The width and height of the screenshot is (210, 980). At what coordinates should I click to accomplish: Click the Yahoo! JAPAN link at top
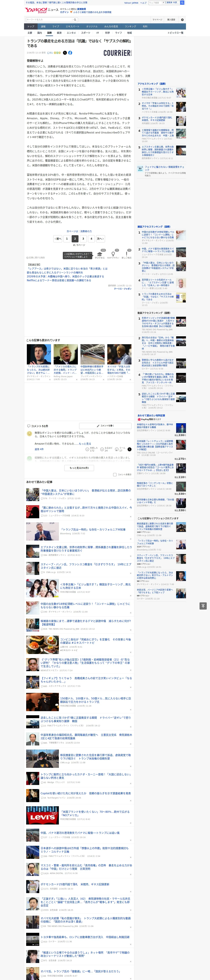click(x=131, y=3)
